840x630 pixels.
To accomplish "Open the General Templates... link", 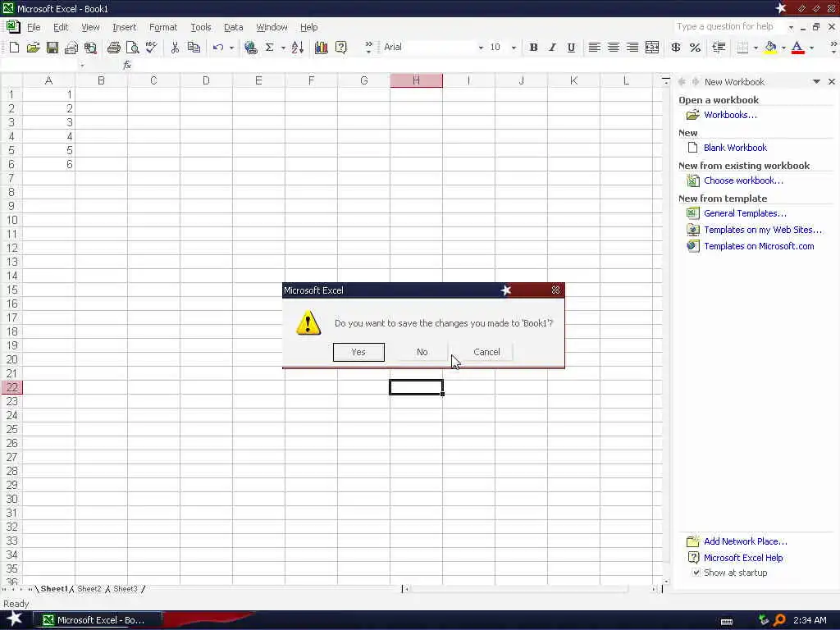I will pos(745,213).
